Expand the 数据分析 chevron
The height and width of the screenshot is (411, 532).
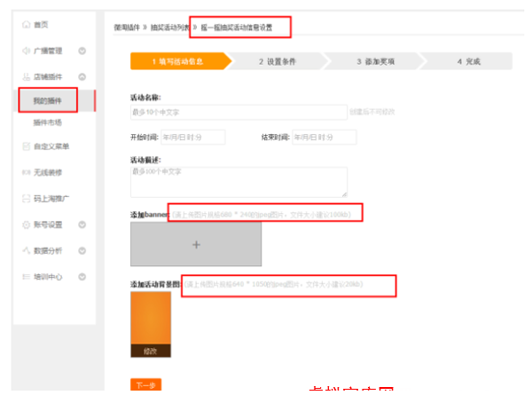[x=82, y=250]
